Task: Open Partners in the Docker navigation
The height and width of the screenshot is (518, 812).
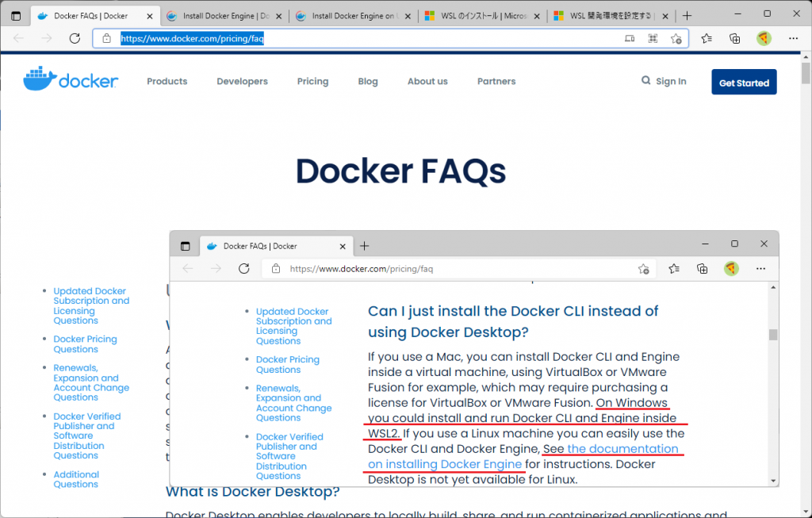Action: pyautogui.click(x=496, y=82)
